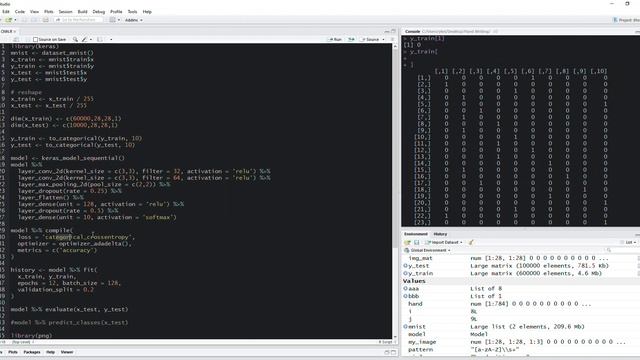This screenshot has width=640, height=360.
Task: Click the Find/Replace magnifier icon in editor
Action: point(76,40)
